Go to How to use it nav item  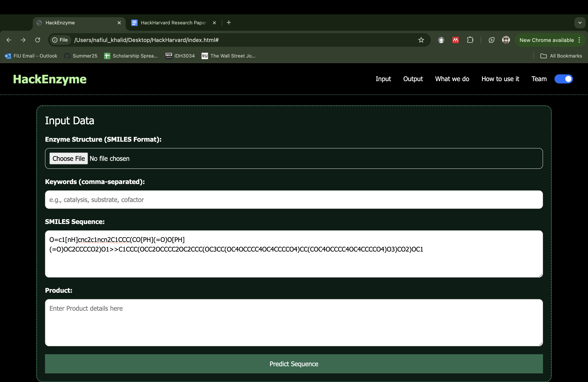click(500, 79)
